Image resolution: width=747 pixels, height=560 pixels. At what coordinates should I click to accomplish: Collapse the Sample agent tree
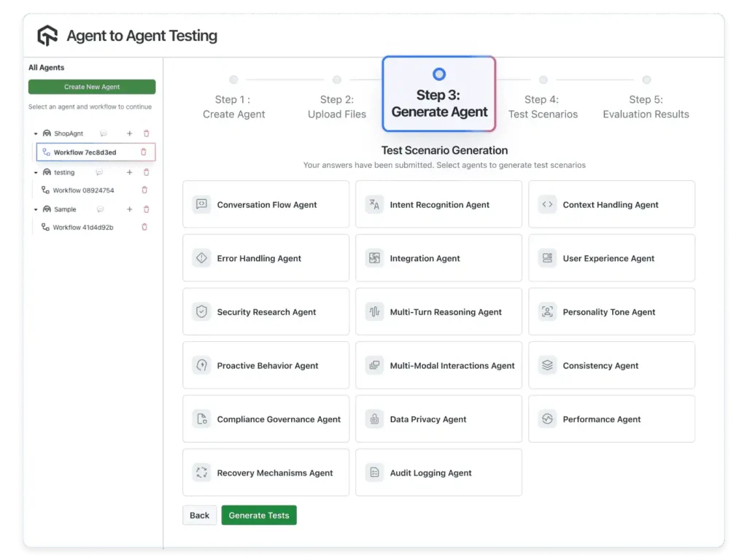coord(36,210)
